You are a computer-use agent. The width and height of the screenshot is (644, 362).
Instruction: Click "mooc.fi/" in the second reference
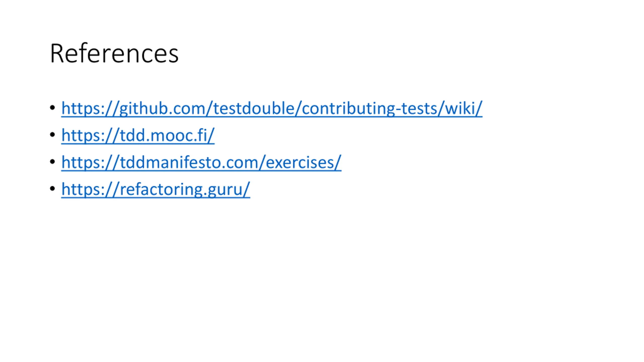pos(183,135)
